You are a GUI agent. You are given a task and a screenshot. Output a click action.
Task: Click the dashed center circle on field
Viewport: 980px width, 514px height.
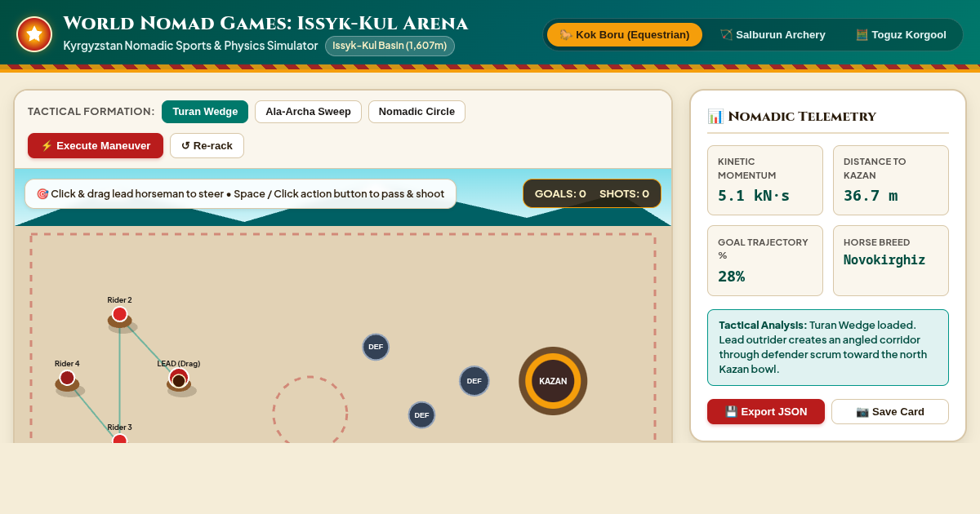point(310,410)
